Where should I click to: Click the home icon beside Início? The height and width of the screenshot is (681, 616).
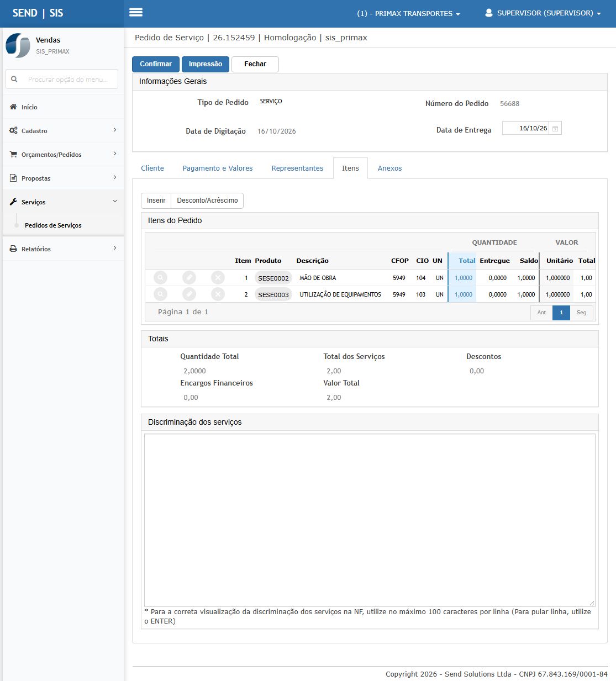point(13,107)
